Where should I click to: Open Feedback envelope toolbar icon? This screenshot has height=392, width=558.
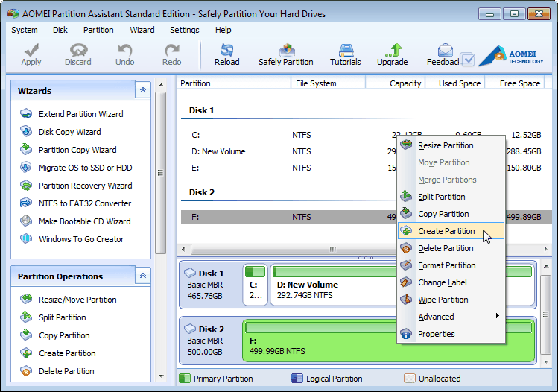pyautogui.click(x=445, y=51)
